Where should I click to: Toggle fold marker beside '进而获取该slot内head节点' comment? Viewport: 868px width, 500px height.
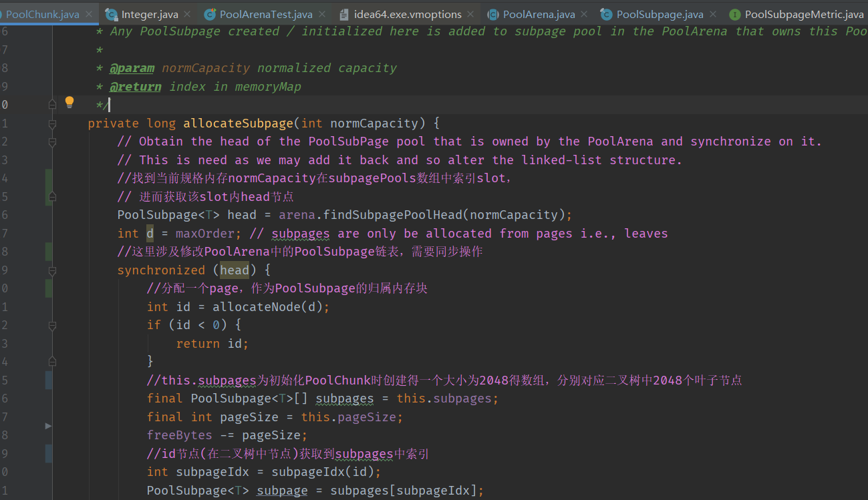click(x=52, y=197)
